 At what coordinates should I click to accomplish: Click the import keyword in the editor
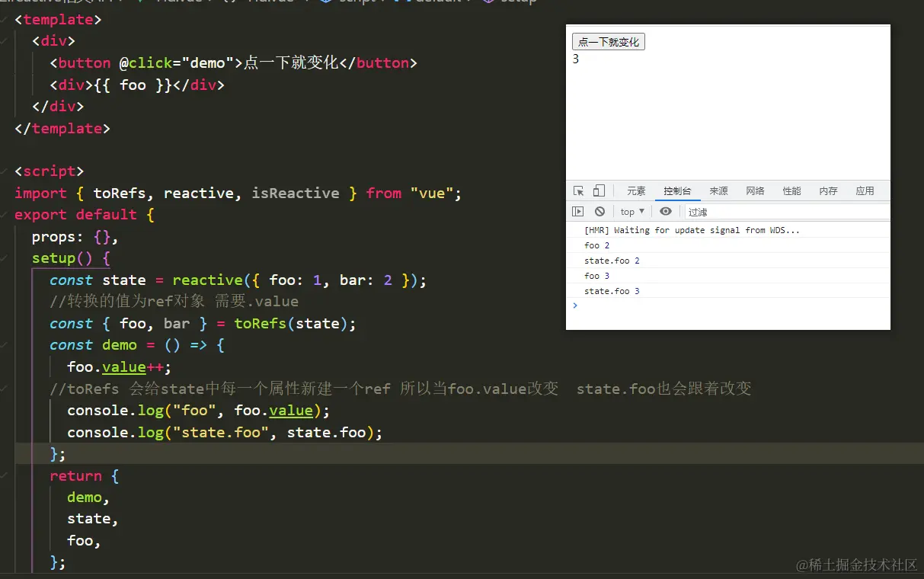pyautogui.click(x=40, y=194)
